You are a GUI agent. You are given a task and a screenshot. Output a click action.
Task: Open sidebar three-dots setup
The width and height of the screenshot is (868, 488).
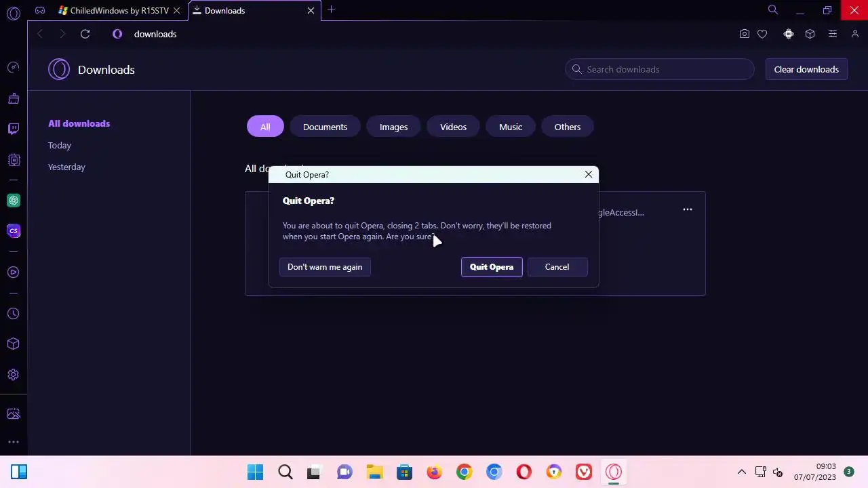click(x=13, y=442)
